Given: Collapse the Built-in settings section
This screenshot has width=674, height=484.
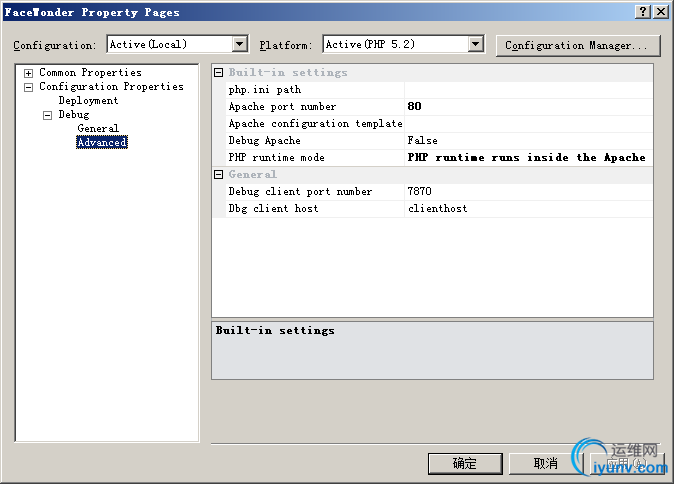Looking at the screenshot, I should pyautogui.click(x=218, y=73).
